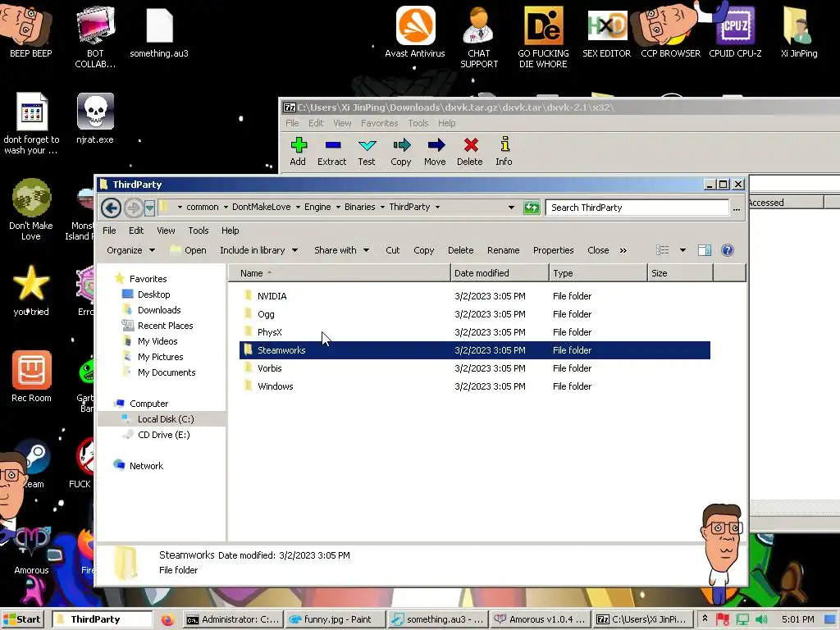Select the PhysX folder
Screen dimensions: 840x630
(474, 332)
